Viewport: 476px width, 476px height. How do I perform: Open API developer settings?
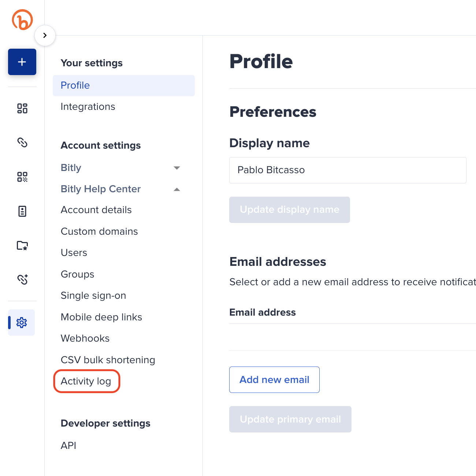click(68, 446)
